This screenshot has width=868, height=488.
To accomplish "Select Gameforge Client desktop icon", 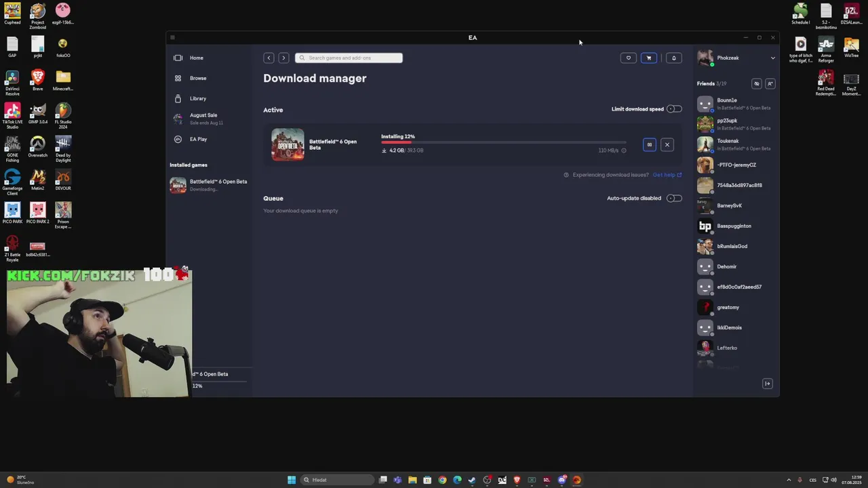I will [12, 182].
